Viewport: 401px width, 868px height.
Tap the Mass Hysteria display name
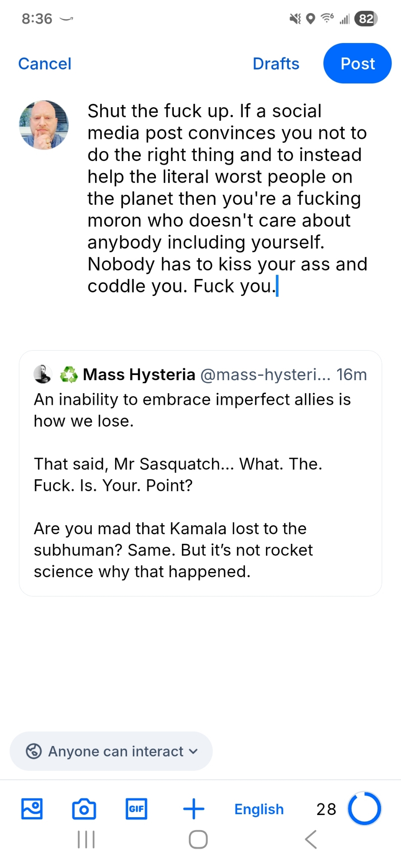139,375
